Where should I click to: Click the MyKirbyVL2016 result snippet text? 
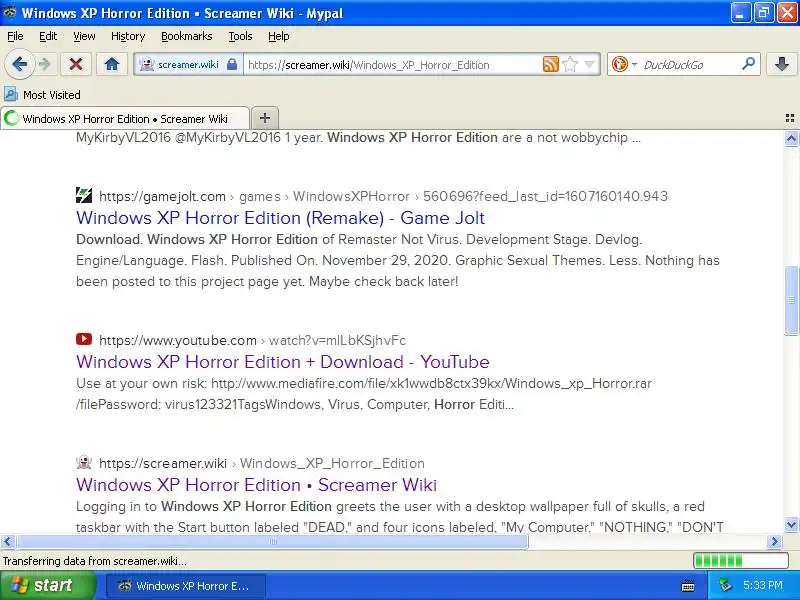click(x=358, y=138)
